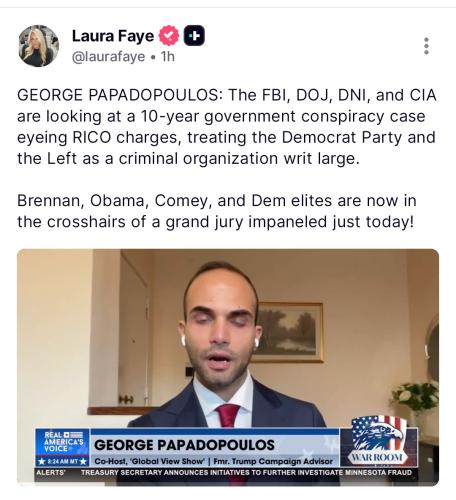Click the white flowers in the video
Screen dimensions: 456x500
tap(415, 396)
